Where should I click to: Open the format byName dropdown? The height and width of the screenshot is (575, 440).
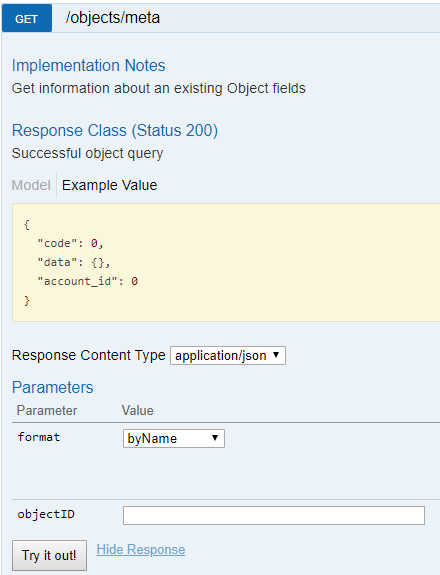coord(174,438)
